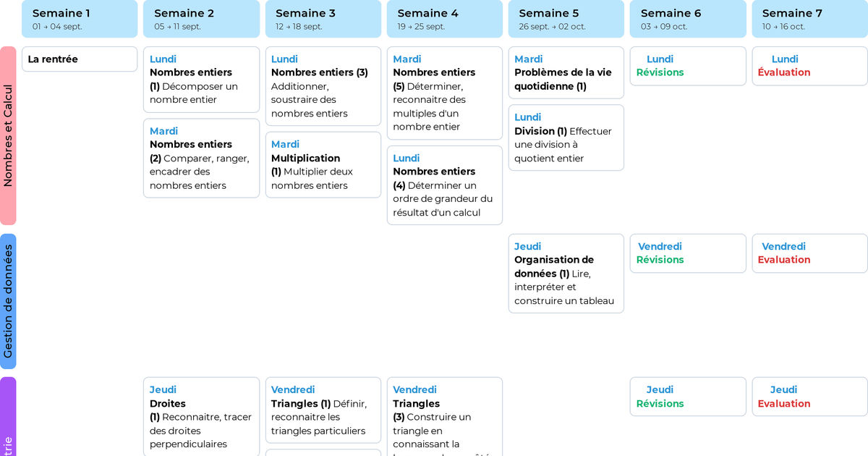Screen dimensions: 868x456
Task: Click the multiples d'un nombre entier card
Action: coord(444,93)
